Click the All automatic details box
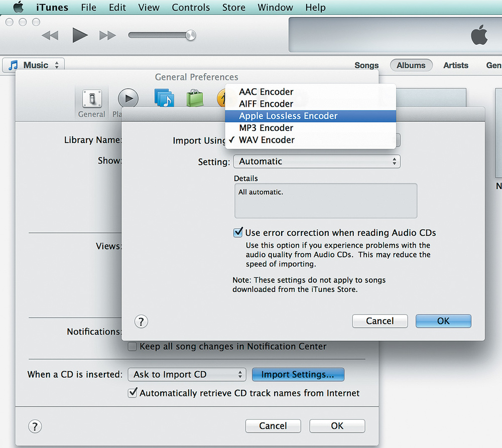 [326, 201]
